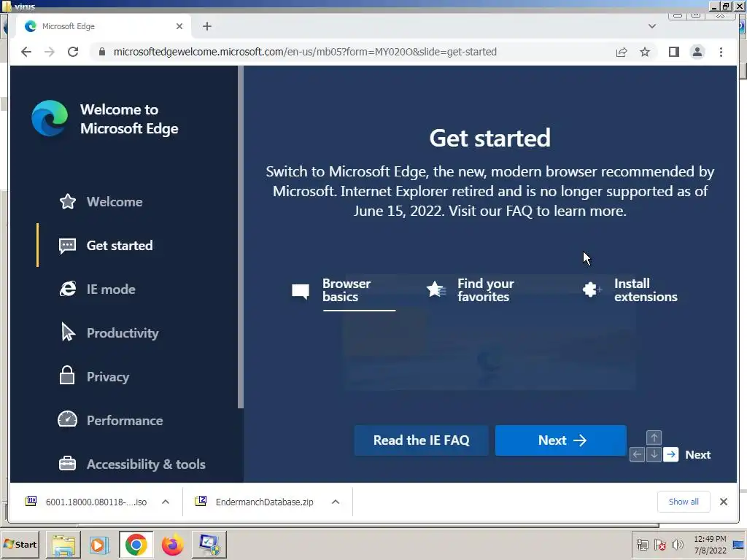The width and height of the screenshot is (747, 560).
Task: Switch to Find your favorites tab
Action: 471,290
